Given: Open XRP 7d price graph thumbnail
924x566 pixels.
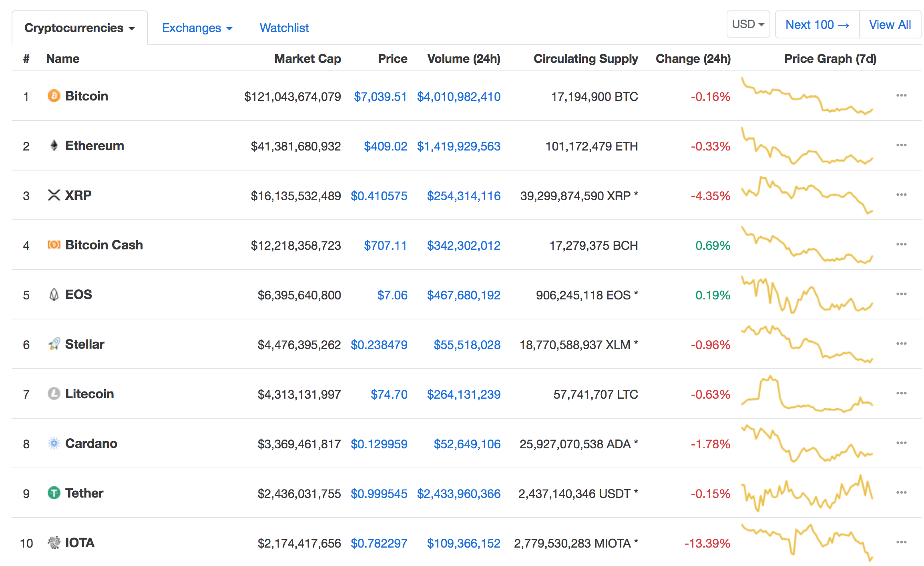Looking at the screenshot, I should point(807,195).
